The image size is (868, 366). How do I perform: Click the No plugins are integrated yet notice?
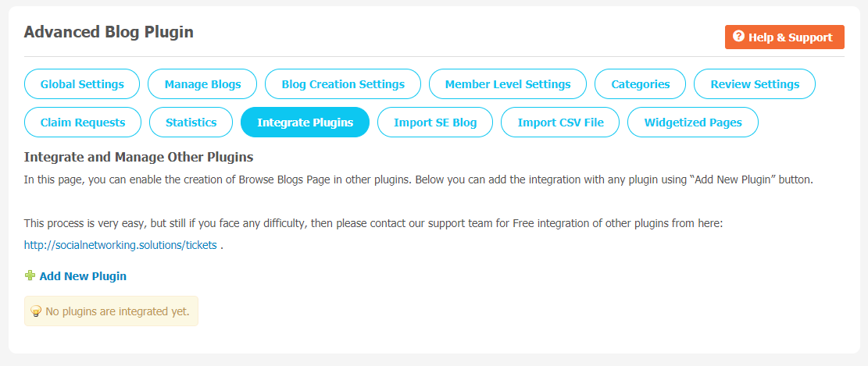pos(111,311)
